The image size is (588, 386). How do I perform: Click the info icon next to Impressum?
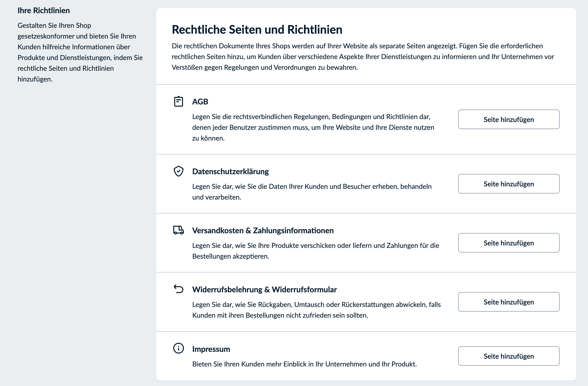point(178,348)
